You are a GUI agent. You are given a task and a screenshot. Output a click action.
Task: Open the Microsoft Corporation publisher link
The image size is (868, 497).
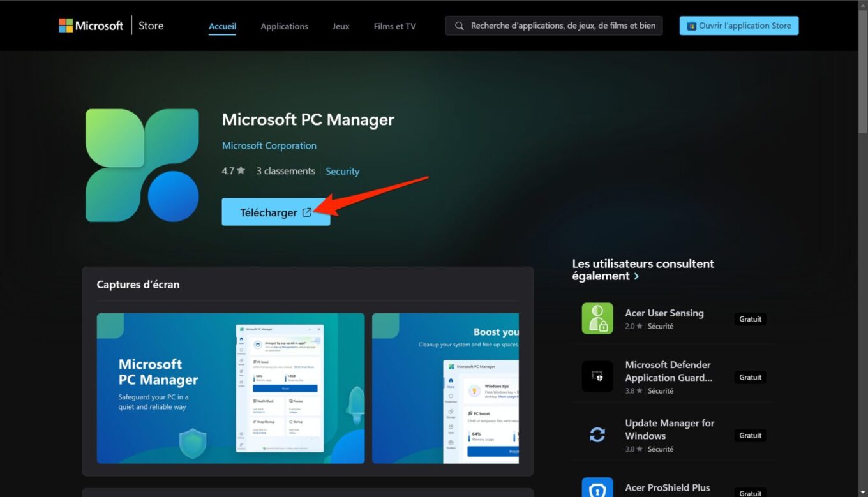tap(269, 145)
